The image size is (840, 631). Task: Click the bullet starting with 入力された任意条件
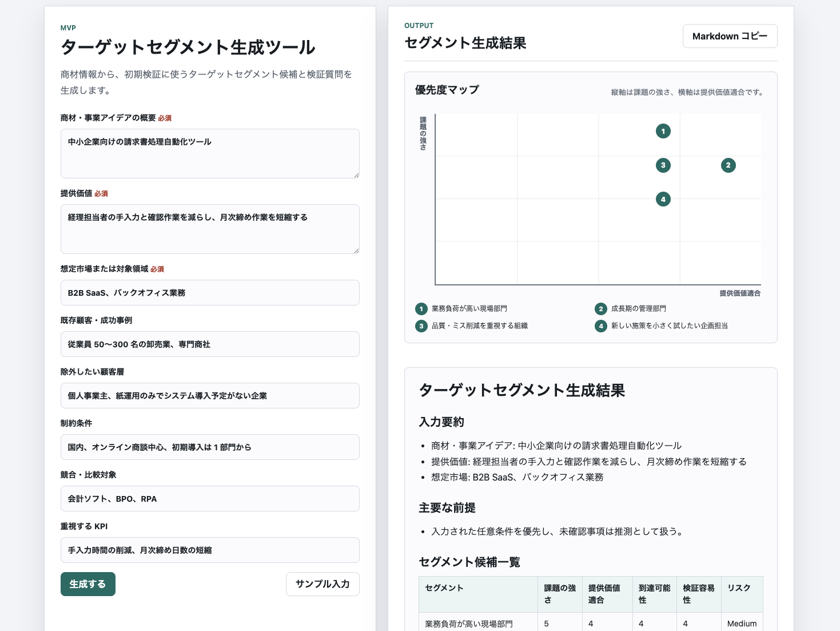pos(558,531)
